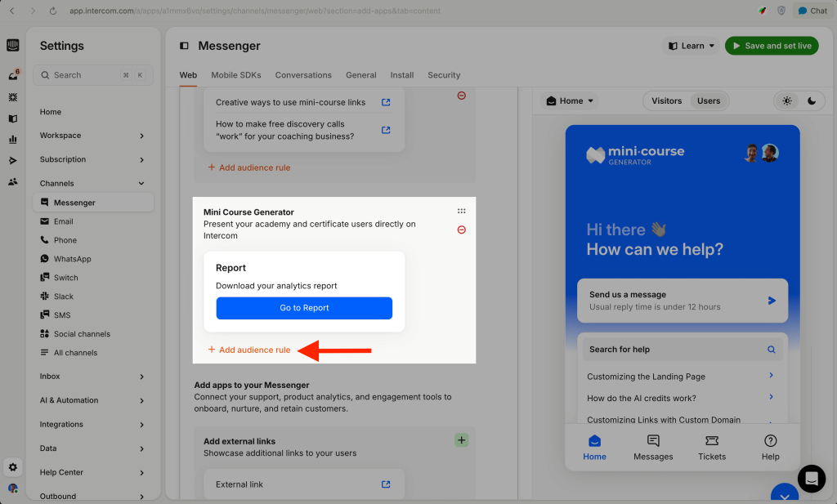Expand the Help Center section
Screen dimensions: 837x504
(92, 472)
